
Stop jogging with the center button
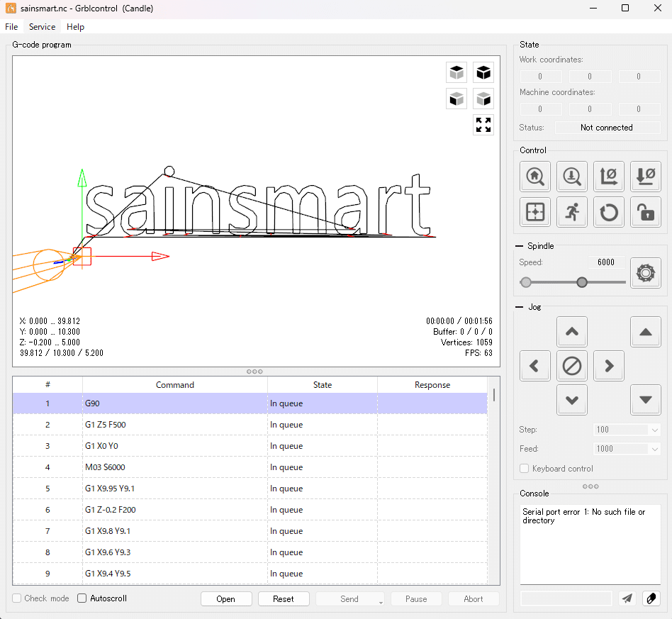pos(572,366)
